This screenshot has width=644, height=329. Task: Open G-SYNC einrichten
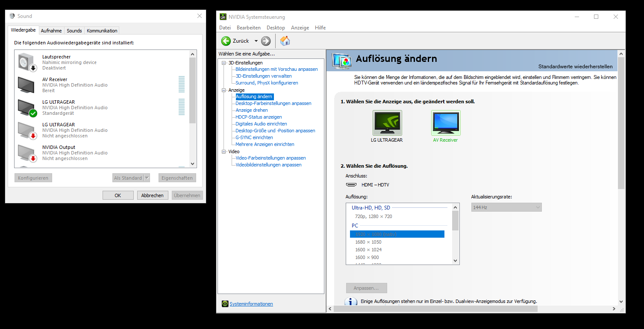254,137
